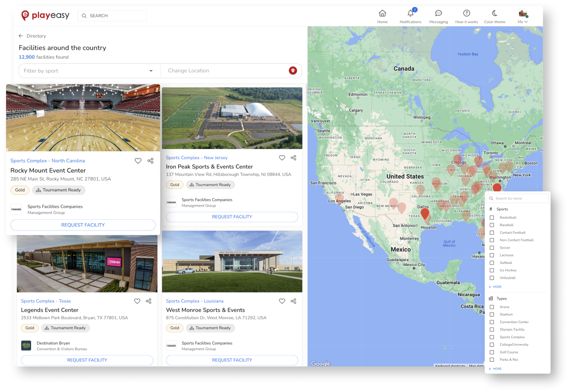Favorite Iron Peak Sports & Events Center
The image size is (569, 392).
(x=282, y=158)
